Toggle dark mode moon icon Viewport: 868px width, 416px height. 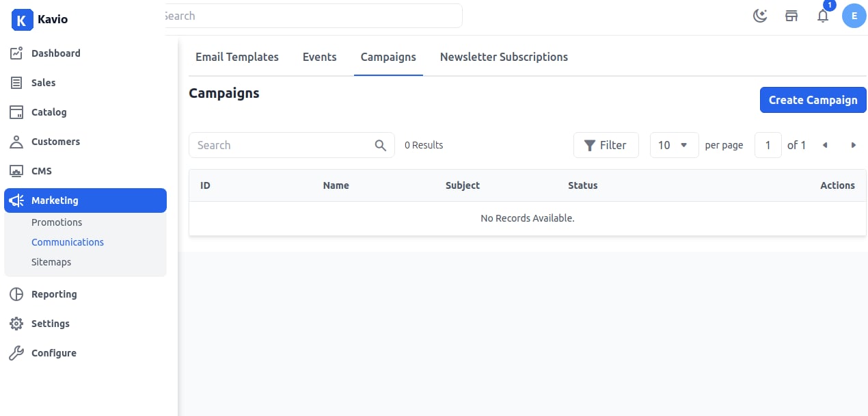(x=760, y=16)
